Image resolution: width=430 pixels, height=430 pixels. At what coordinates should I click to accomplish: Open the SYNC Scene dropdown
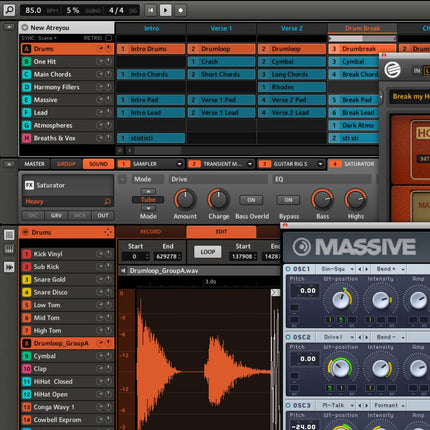point(39,38)
